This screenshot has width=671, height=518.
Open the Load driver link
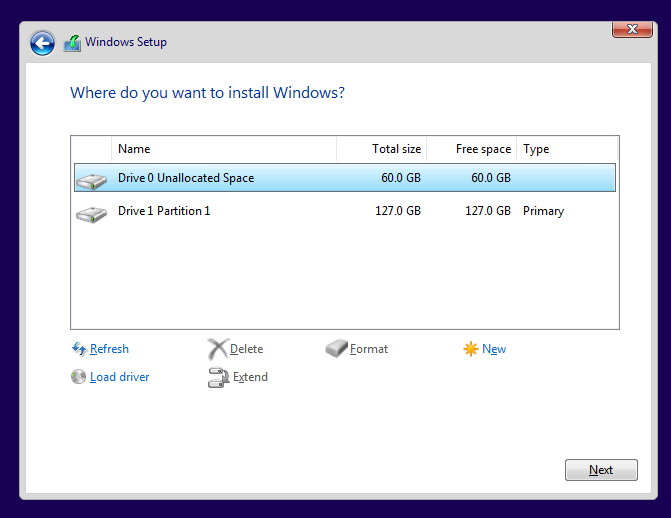[x=119, y=377]
